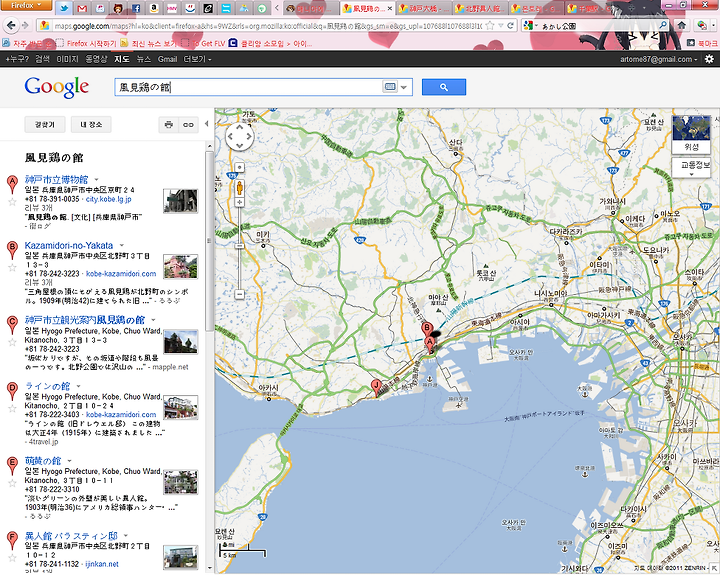Open the pinned green speech-bubble tab
Screen dimensions: 720x575
coord(262,8)
